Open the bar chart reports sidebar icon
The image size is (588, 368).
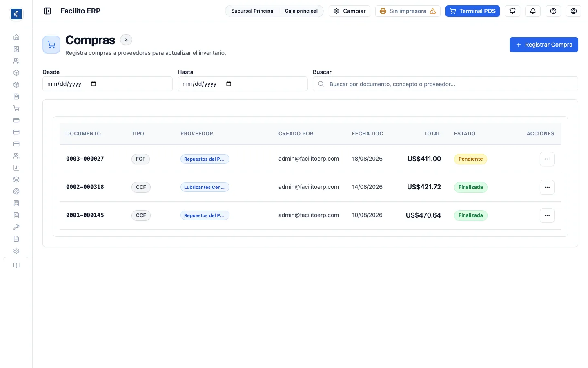(x=16, y=168)
